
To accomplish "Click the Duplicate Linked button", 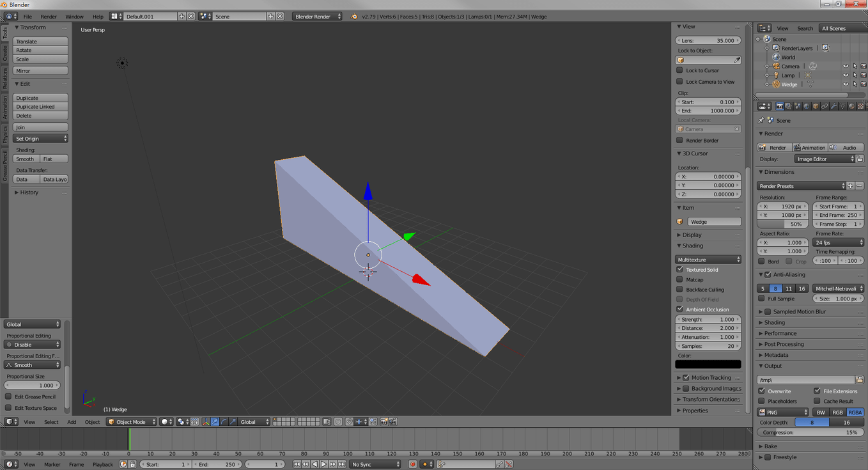I will 40,107.
